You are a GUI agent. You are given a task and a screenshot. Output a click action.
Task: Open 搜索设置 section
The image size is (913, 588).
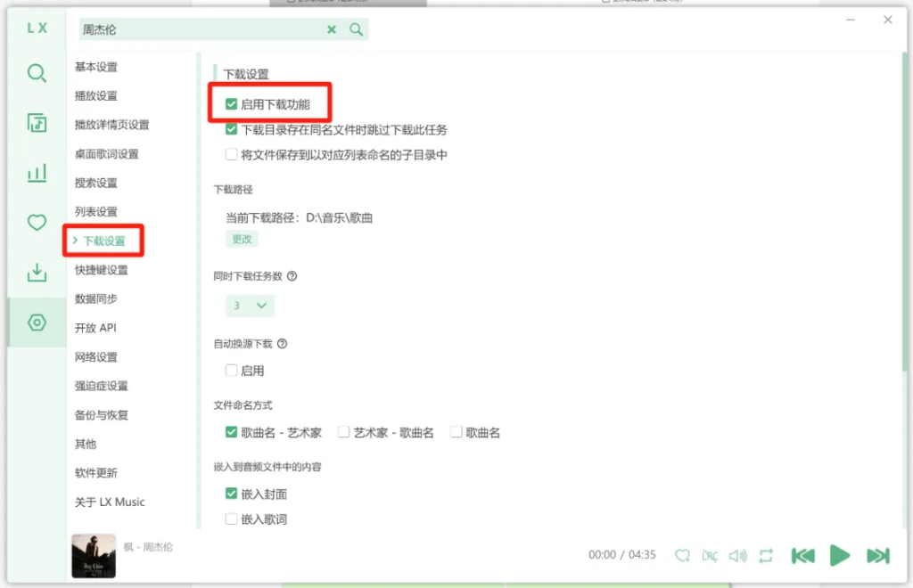pyautogui.click(x=96, y=184)
